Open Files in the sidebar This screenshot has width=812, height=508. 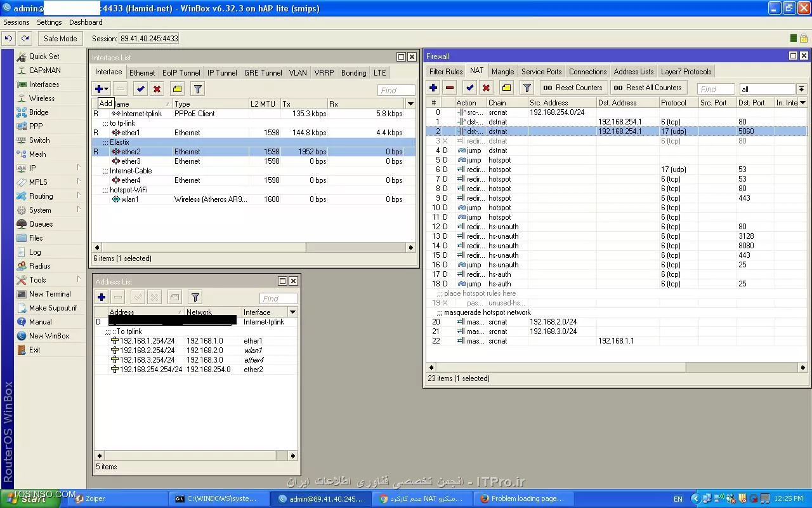coord(50,238)
